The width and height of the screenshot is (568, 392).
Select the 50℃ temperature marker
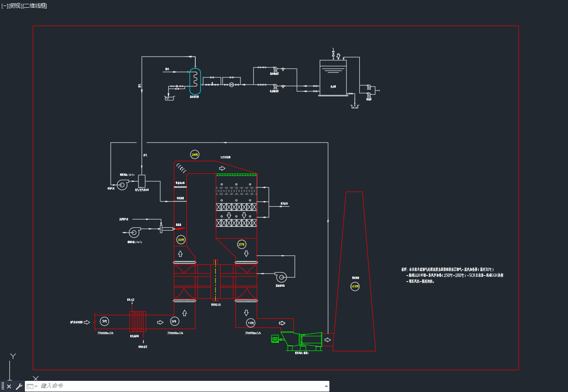[x=105, y=321]
